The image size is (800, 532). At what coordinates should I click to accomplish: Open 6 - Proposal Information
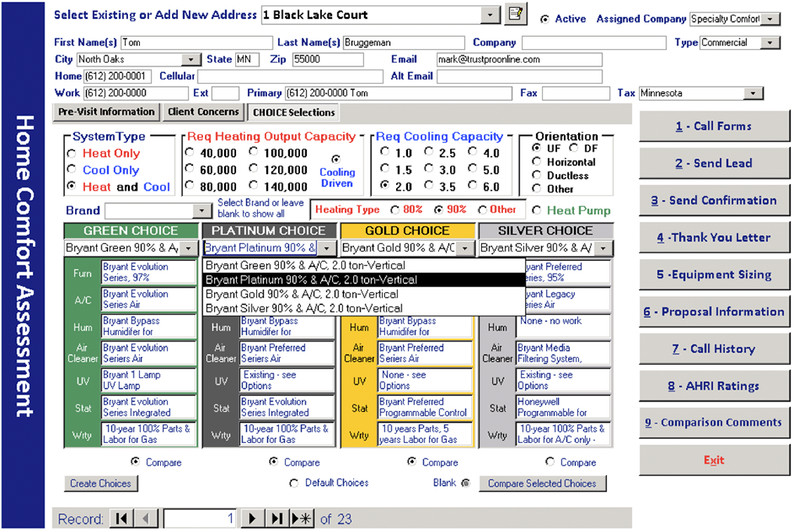tap(714, 312)
